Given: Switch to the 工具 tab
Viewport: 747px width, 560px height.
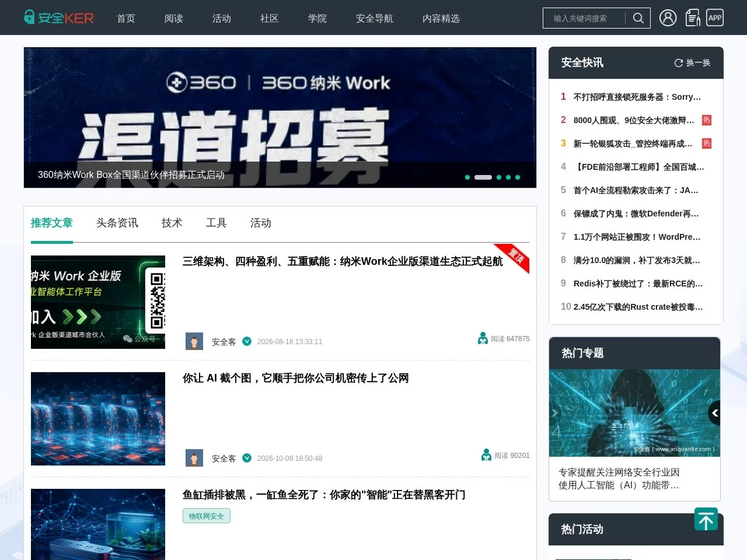Looking at the screenshot, I should pyautogui.click(x=217, y=223).
